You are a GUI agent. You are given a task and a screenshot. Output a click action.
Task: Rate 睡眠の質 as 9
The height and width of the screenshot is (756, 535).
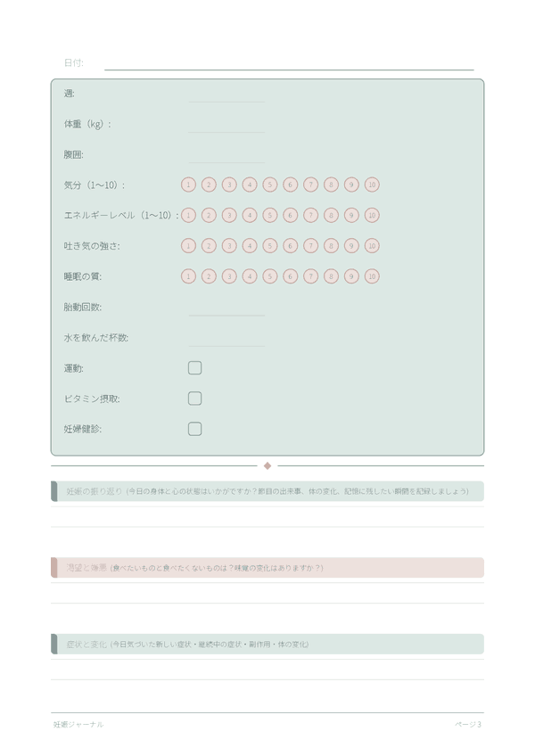coord(351,276)
